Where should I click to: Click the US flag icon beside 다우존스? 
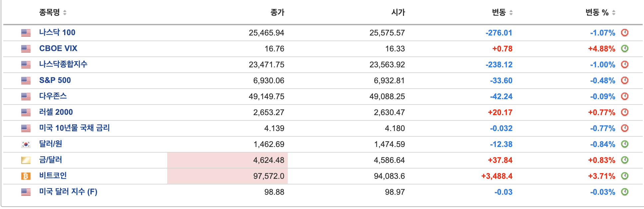coord(26,96)
